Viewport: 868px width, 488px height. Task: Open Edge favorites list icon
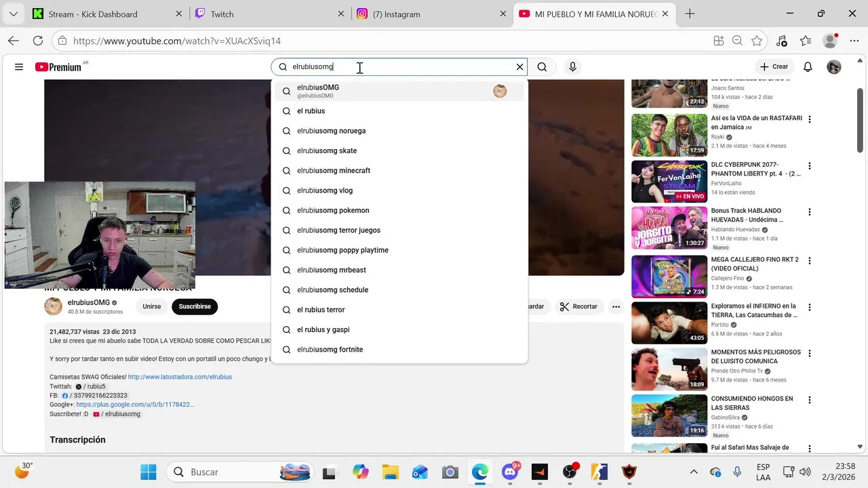point(806,41)
